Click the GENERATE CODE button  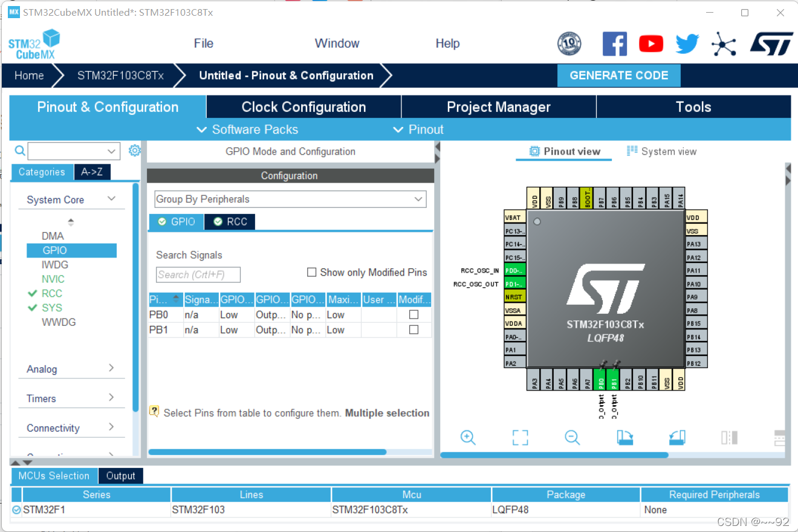[619, 76]
